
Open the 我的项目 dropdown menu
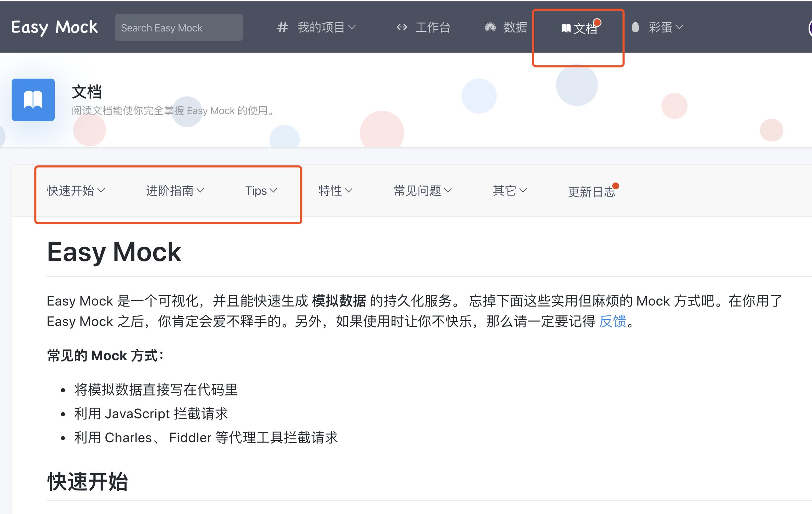pos(326,27)
